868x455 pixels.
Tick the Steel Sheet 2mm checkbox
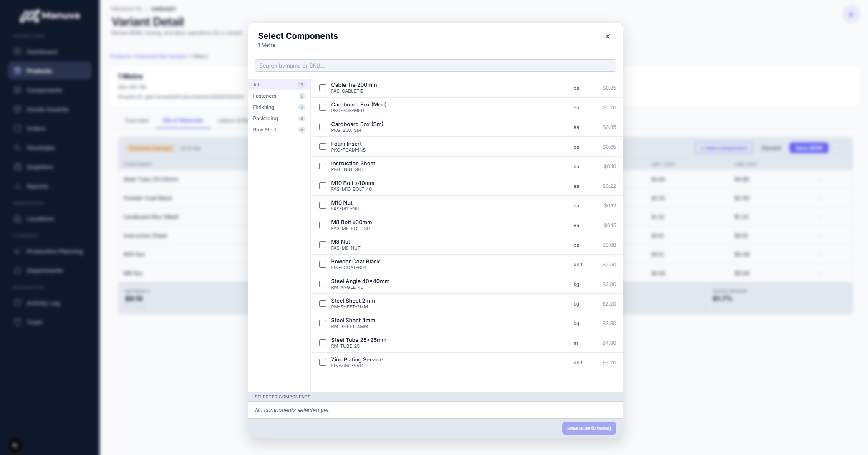tap(323, 303)
